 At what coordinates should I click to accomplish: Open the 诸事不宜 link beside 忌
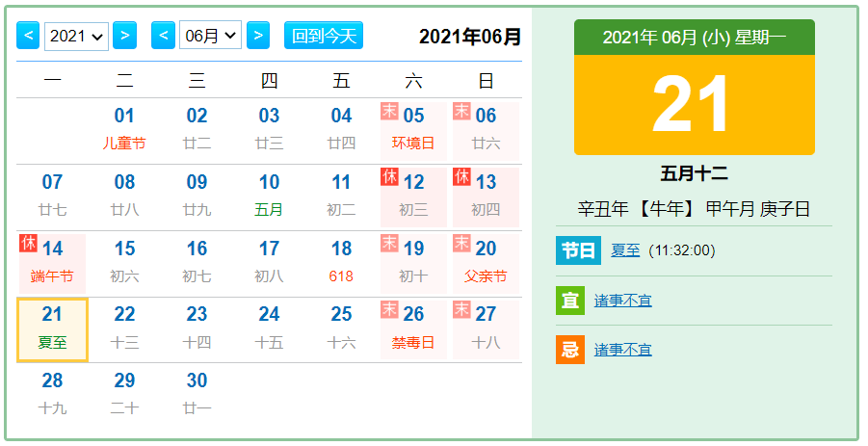tap(622, 350)
